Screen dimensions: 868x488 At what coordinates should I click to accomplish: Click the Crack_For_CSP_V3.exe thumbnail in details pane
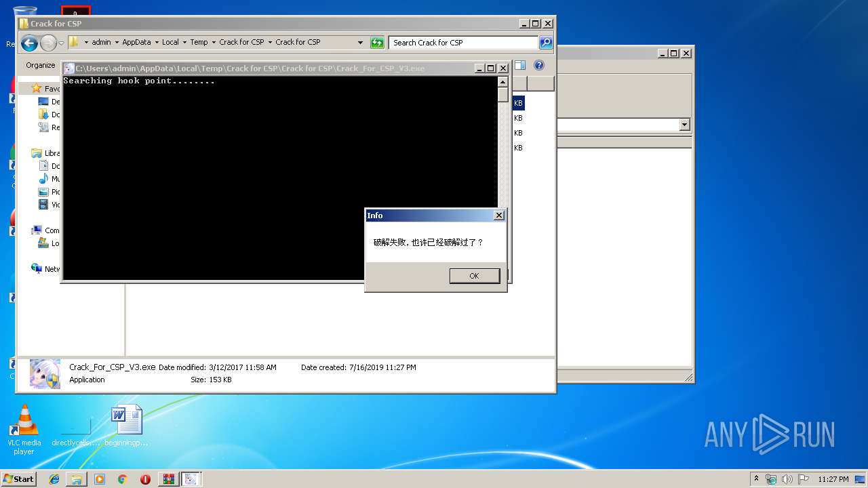(45, 373)
